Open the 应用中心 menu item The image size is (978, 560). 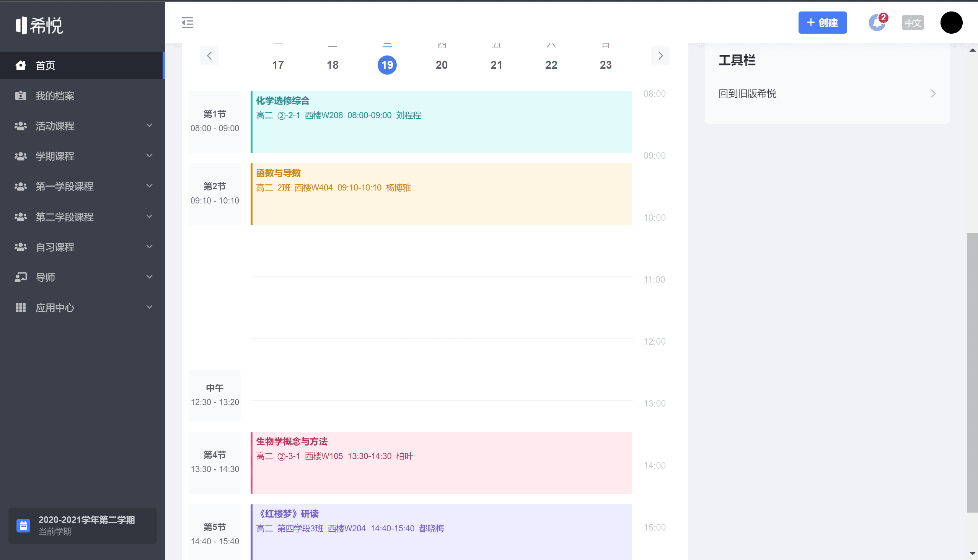point(82,308)
